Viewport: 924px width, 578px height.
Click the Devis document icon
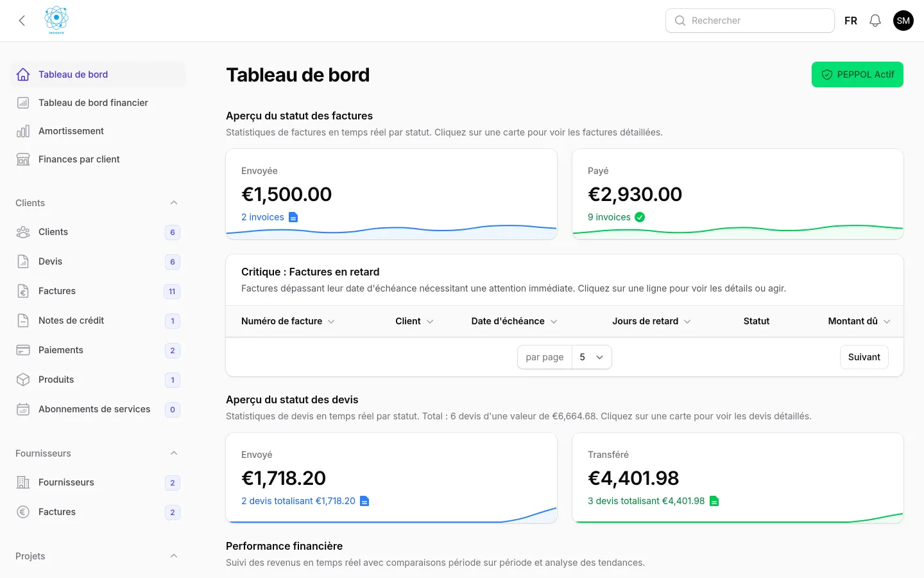pyautogui.click(x=23, y=261)
